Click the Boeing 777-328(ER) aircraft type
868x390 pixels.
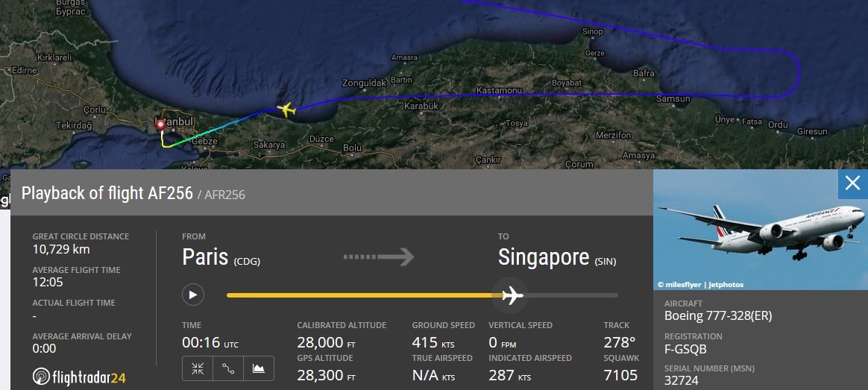point(718,316)
